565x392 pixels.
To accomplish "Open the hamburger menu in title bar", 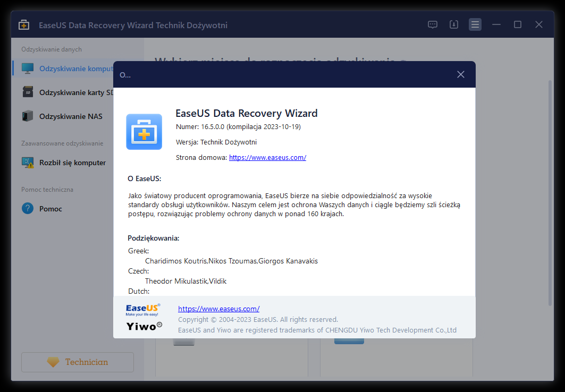I will point(475,24).
